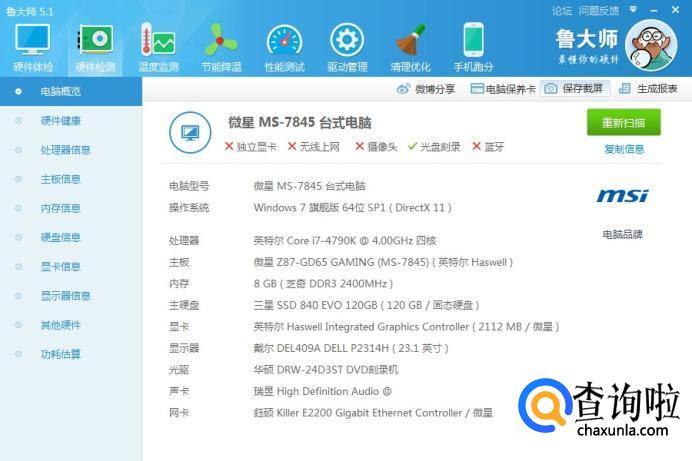Click the MSI brand logo
Screen dimensions: 692x461
[622, 195]
